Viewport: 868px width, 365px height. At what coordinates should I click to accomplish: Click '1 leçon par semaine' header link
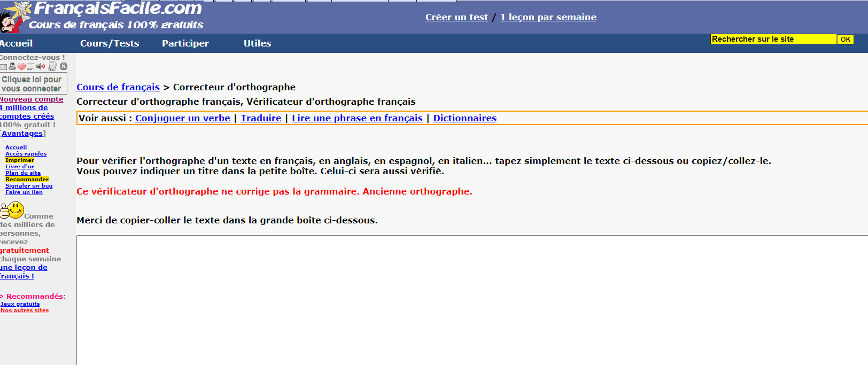(548, 17)
